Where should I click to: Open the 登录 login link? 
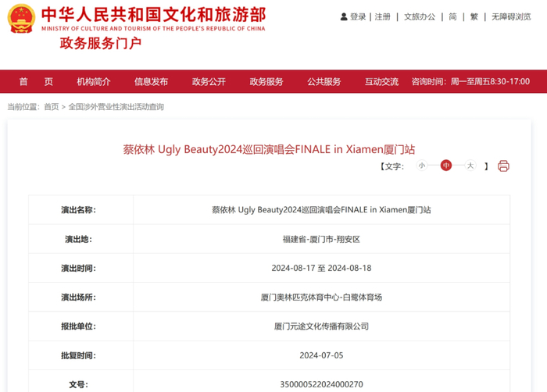[x=358, y=16]
